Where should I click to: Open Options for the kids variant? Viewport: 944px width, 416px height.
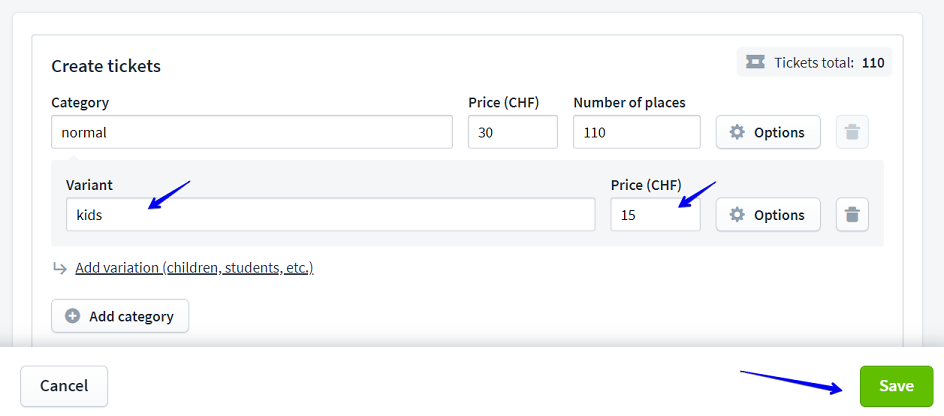pos(768,215)
